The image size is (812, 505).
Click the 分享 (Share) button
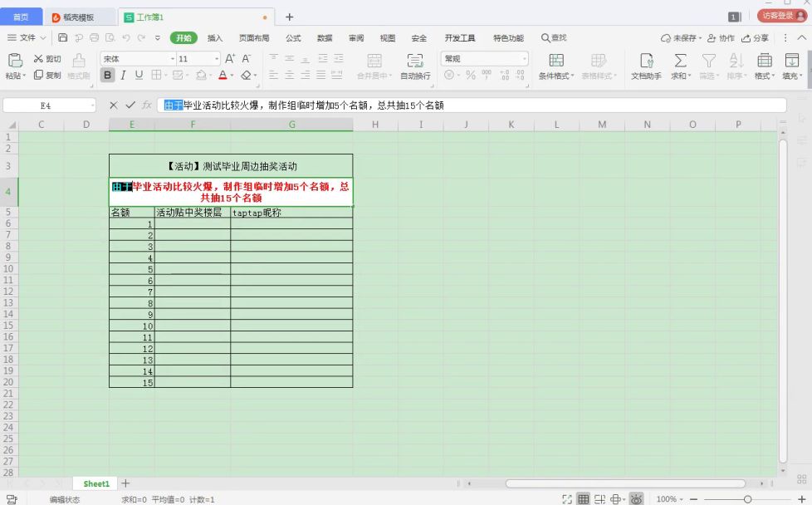(756, 38)
